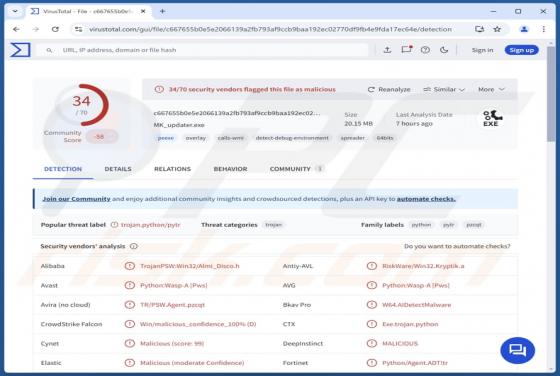Switch to the COMMUNITY tab
This screenshot has height=376, width=560.
click(296, 169)
